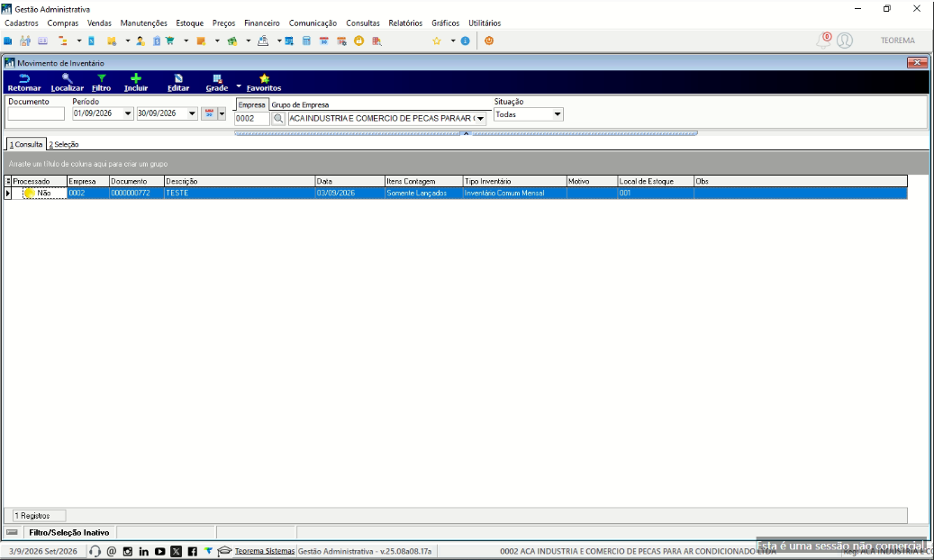This screenshot has width=934, height=560.
Task: Click the yellow star favorites icon in main toolbar
Action: click(437, 41)
